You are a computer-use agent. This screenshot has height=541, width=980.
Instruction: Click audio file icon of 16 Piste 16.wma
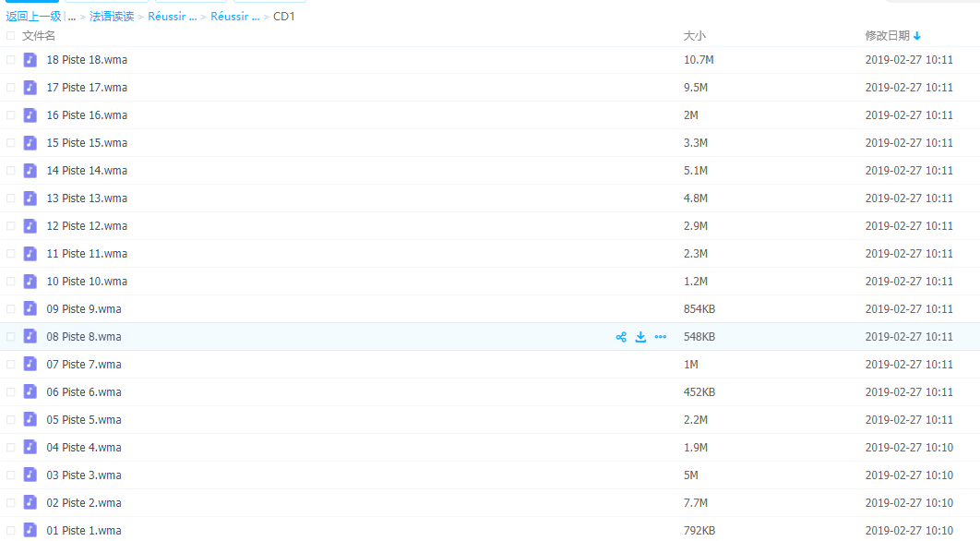pos(30,115)
